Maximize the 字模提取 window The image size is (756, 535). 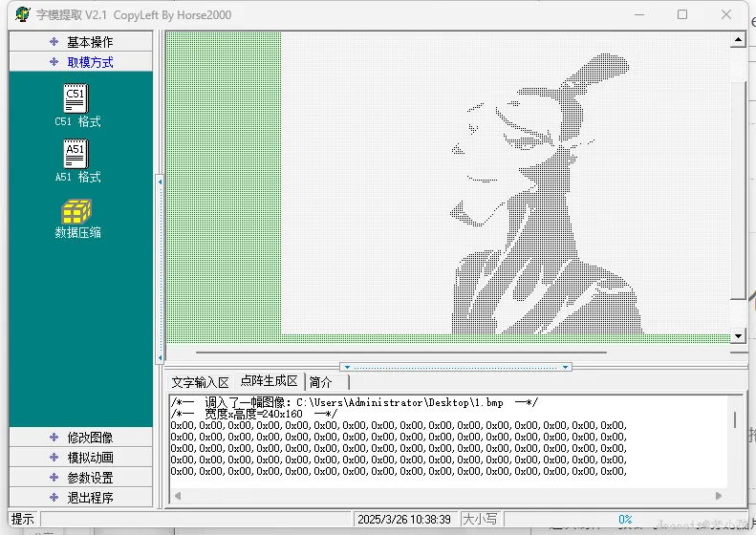(682, 14)
